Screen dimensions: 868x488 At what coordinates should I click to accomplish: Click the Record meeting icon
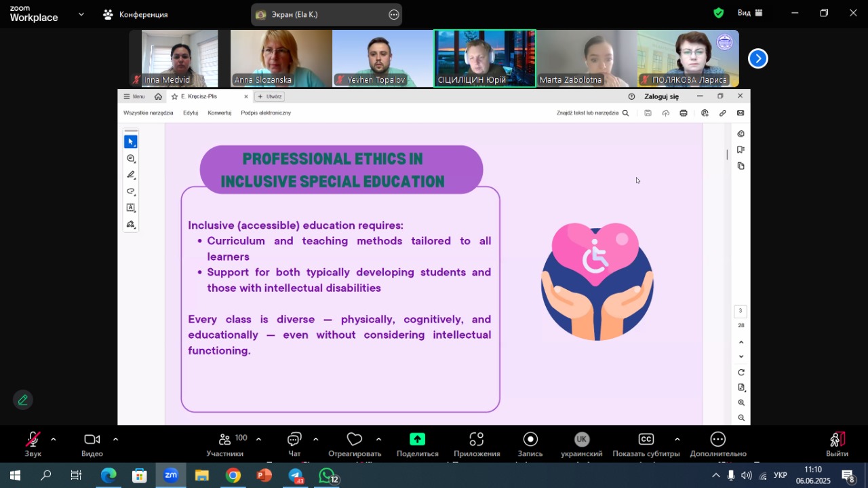[x=530, y=440]
